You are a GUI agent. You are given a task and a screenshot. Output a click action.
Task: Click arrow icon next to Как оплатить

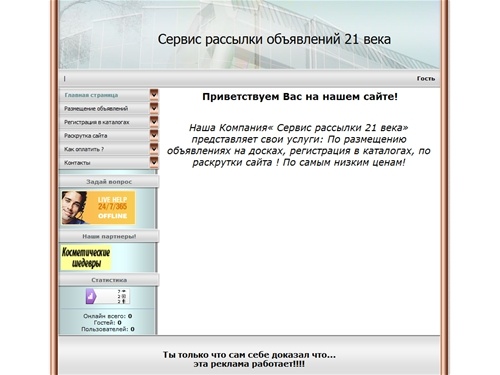[x=154, y=149]
